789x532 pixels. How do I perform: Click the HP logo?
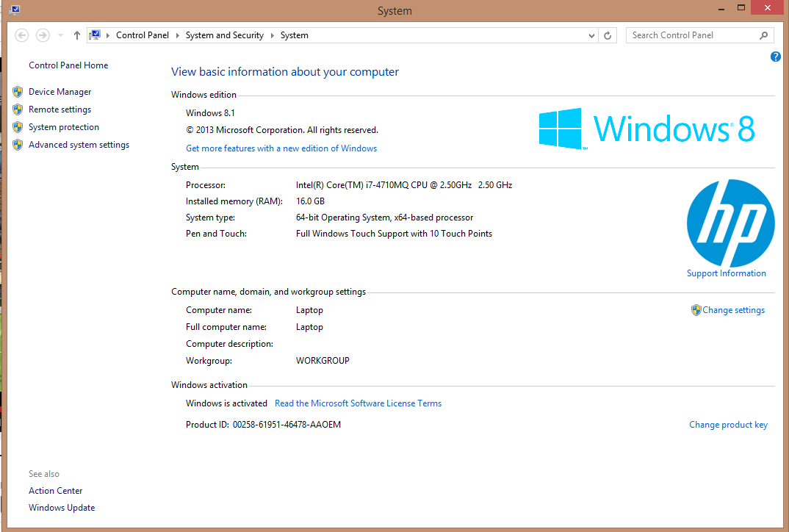[730, 223]
